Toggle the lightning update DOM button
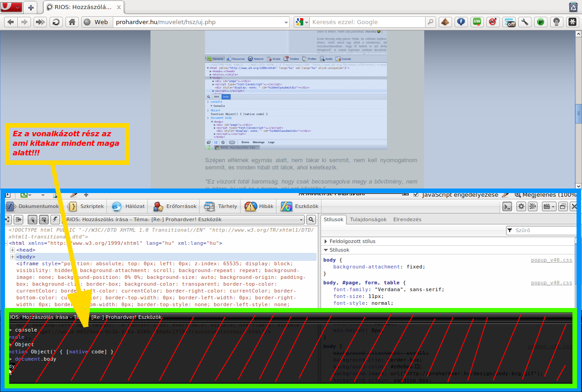The image size is (582, 392). click(55, 220)
